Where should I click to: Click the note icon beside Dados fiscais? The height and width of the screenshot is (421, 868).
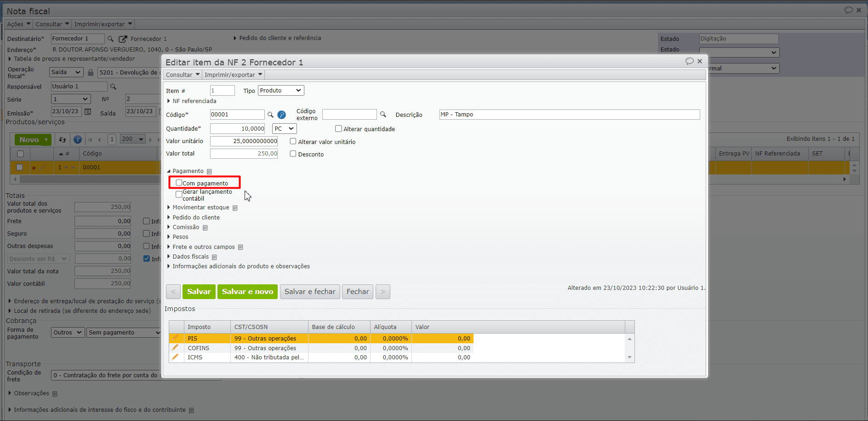(214, 257)
